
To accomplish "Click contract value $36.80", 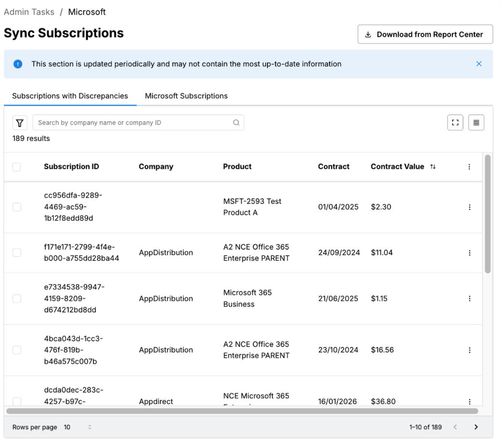I will [x=383, y=401].
